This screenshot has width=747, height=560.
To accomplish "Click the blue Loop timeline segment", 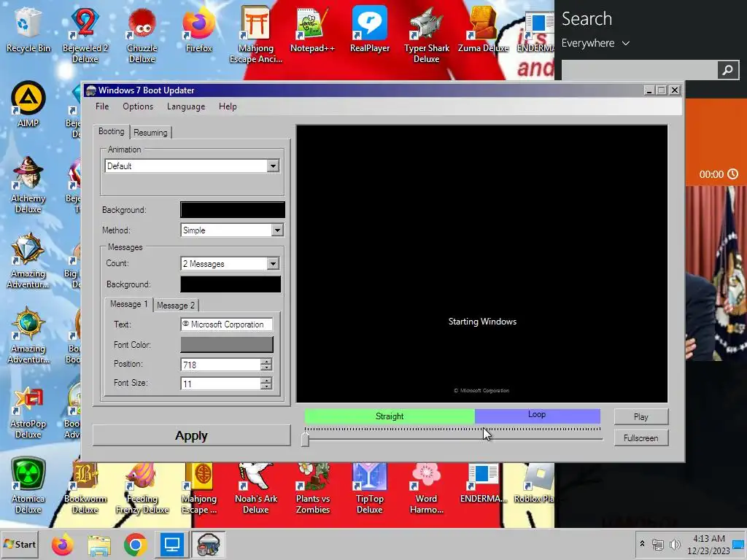I will [538, 416].
